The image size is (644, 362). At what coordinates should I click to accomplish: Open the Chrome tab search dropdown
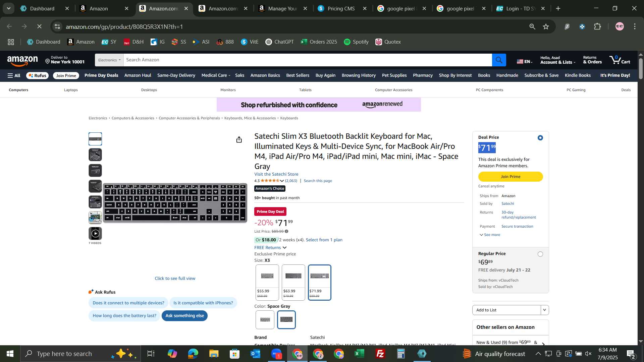(x=9, y=8)
